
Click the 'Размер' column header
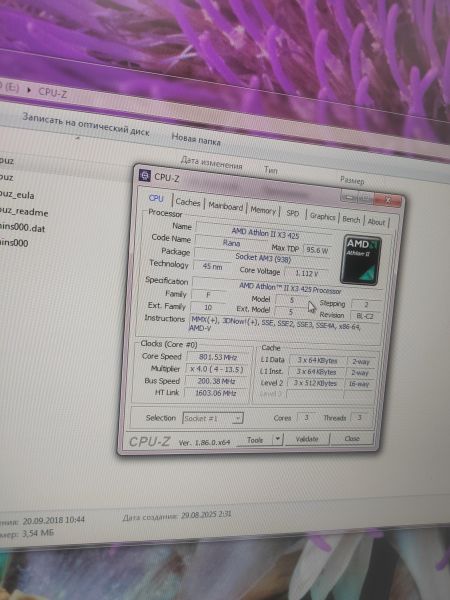352,180
